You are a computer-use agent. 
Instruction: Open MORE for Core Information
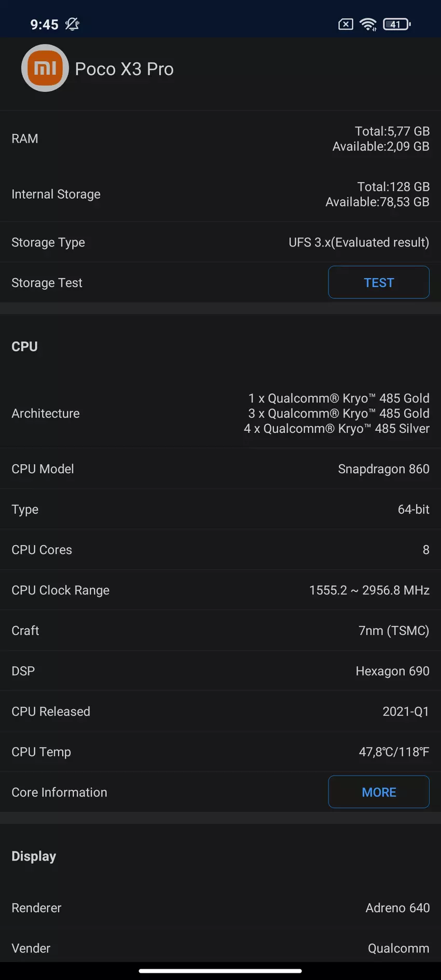pyautogui.click(x=379, y=792)
